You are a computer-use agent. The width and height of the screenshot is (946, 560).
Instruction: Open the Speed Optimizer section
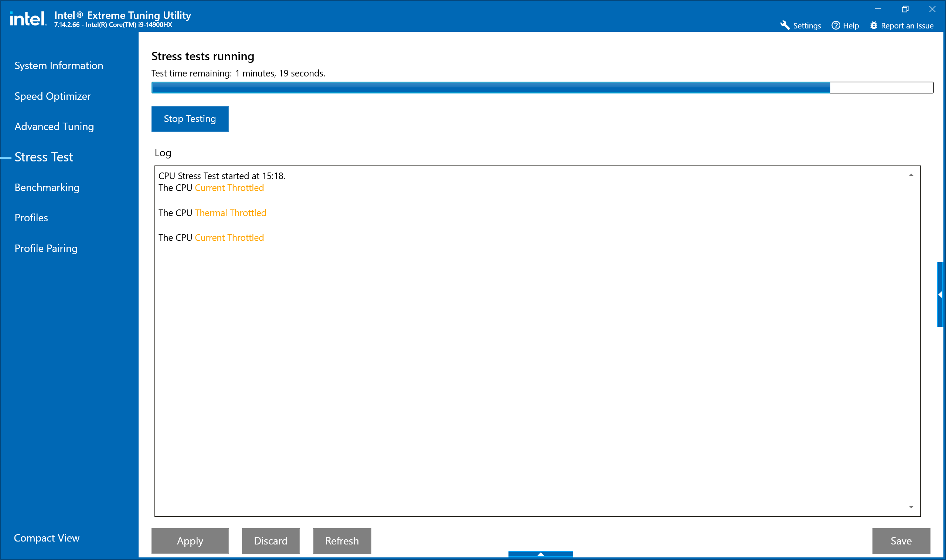tap(52, 96)
